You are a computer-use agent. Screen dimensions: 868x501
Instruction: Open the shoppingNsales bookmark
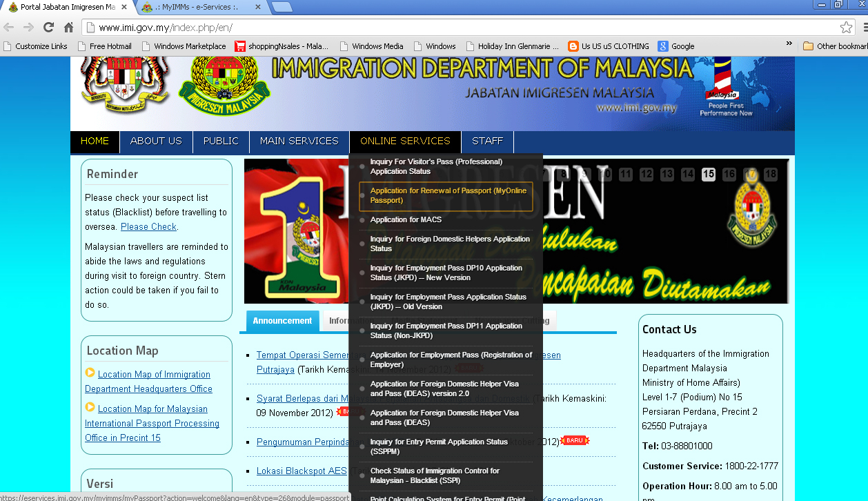pyautogui.click(x=282, y=46)
